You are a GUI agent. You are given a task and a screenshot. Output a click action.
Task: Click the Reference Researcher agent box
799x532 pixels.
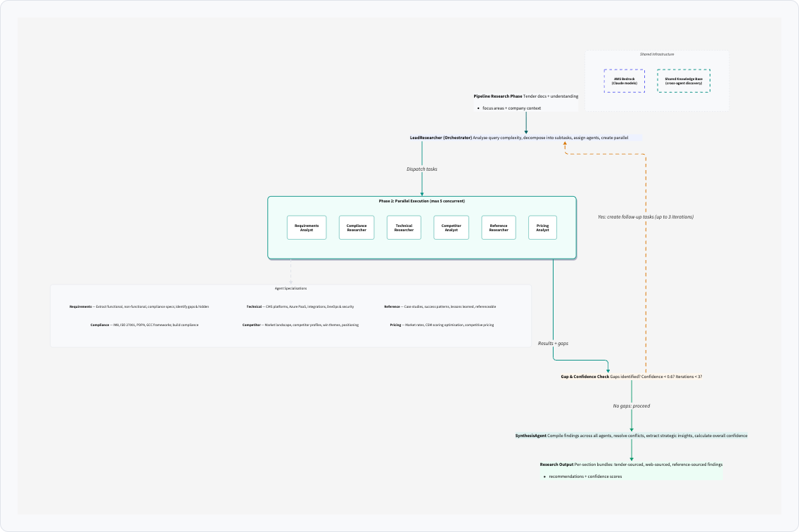point(499,228)
